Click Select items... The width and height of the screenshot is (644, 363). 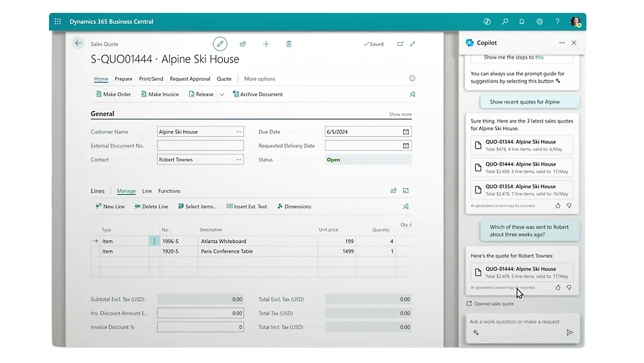(197, 206)
